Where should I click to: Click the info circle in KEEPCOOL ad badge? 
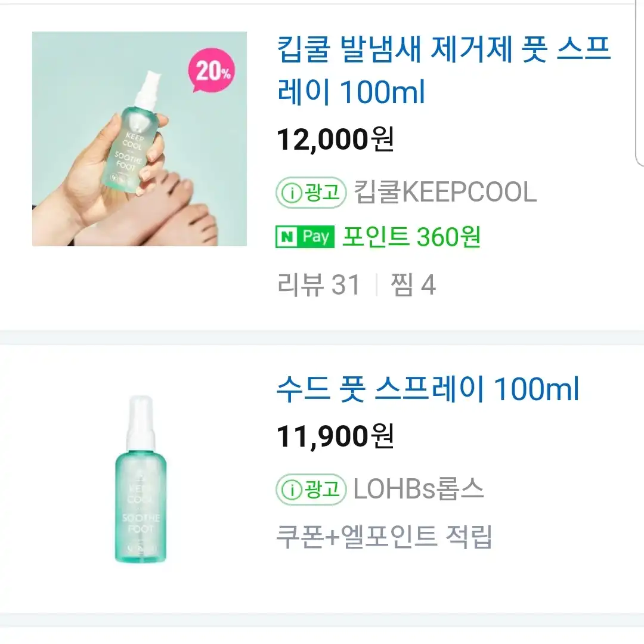pyautogui.click(x=292, y=193)
